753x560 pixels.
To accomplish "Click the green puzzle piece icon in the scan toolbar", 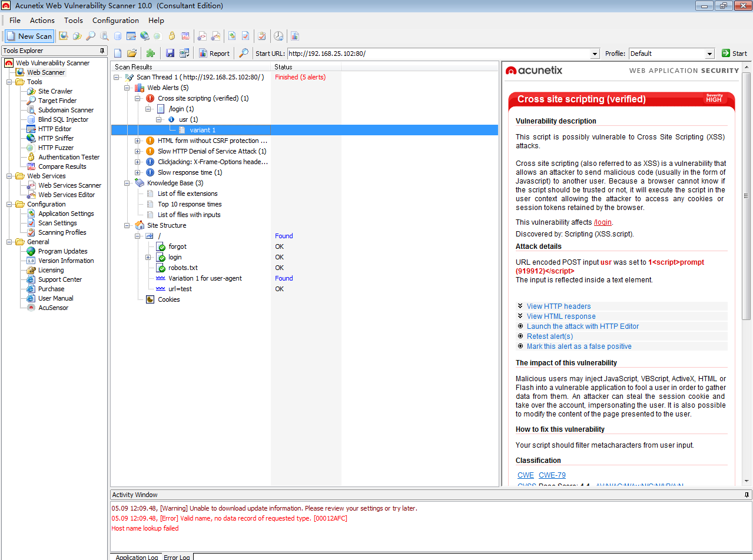I will [151, 54].
